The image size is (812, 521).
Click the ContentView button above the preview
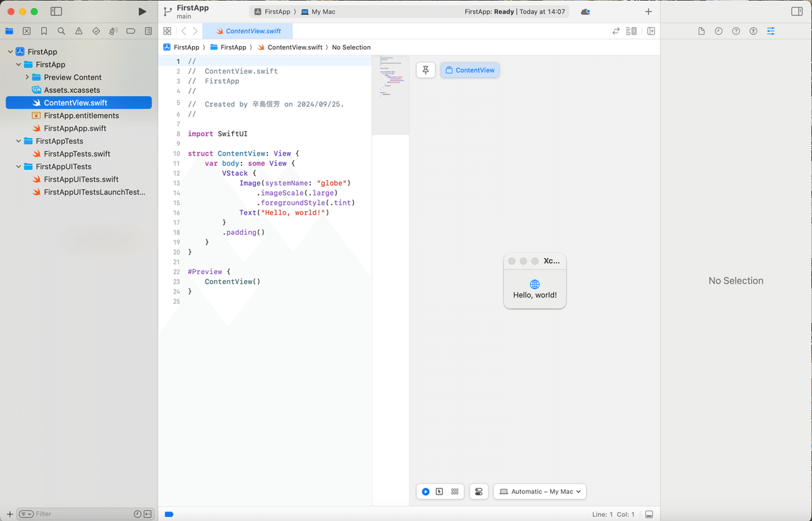470,70
